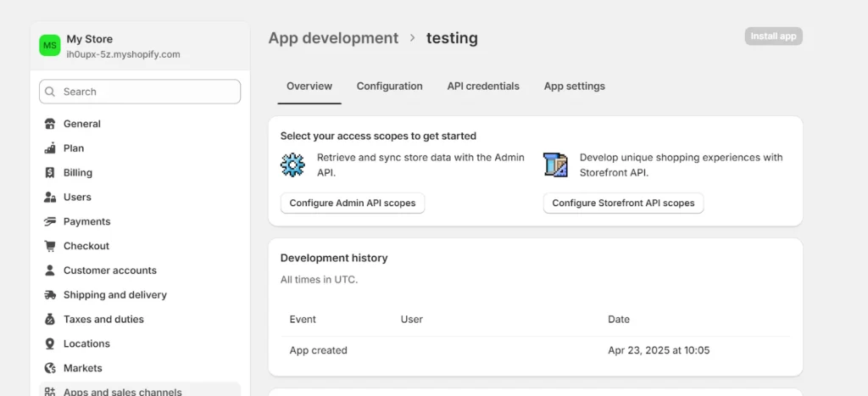Click the Shipping and delivery truck icon
Viewport: 868px width, 396px height.
(49, 295)
